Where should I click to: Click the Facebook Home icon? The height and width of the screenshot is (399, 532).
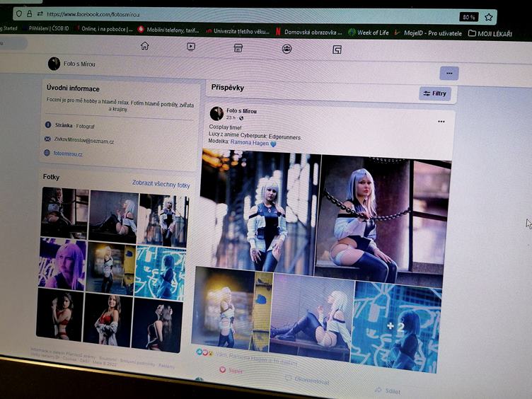[x=145, y=46]
